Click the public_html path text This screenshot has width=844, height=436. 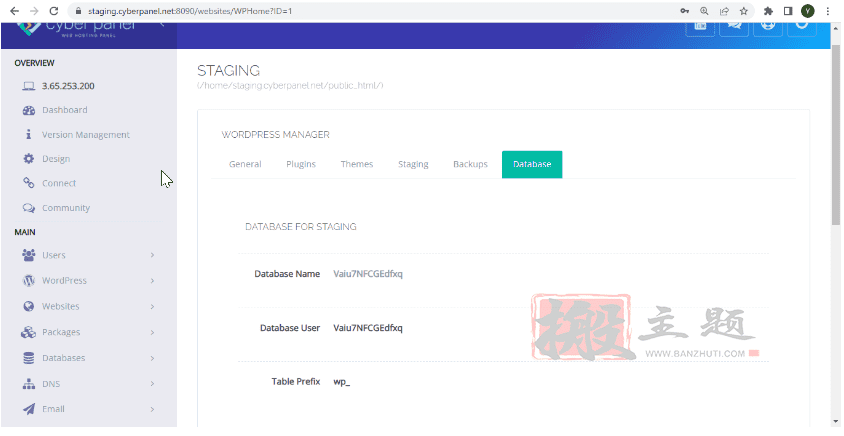click(x=290, y=86)
